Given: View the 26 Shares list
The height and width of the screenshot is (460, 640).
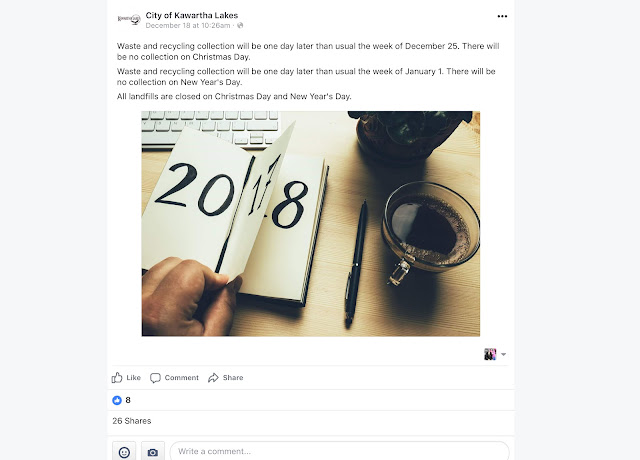Looking at the screenshot, I should click(x=132, y=421).
